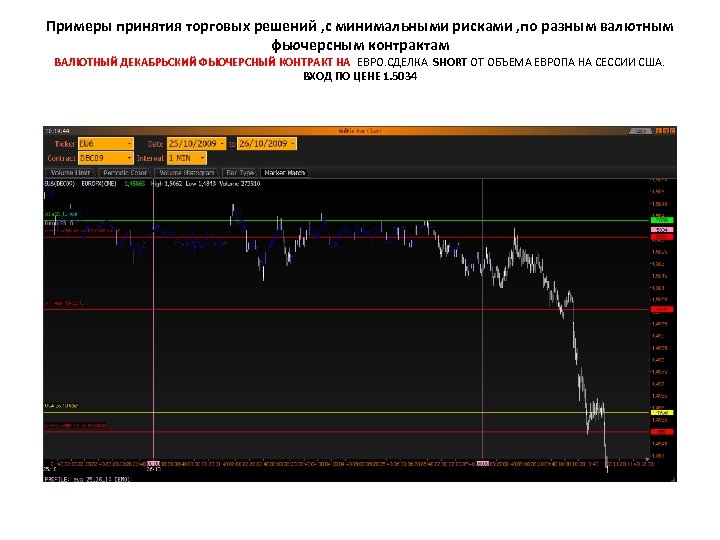Click the last price value 1,48865 in green
720x540 pixels.
(135, 184)
